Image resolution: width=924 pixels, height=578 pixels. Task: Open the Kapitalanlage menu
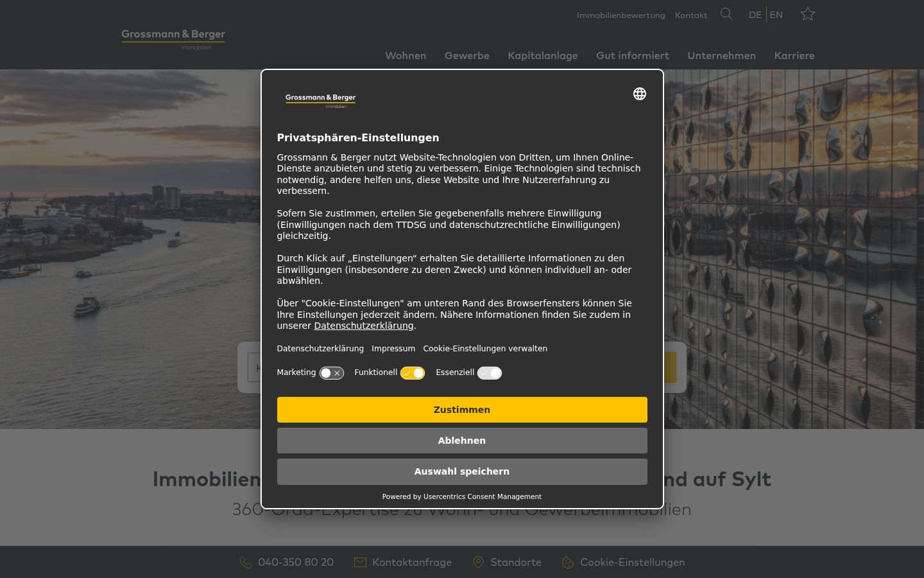tap(543, 56)
